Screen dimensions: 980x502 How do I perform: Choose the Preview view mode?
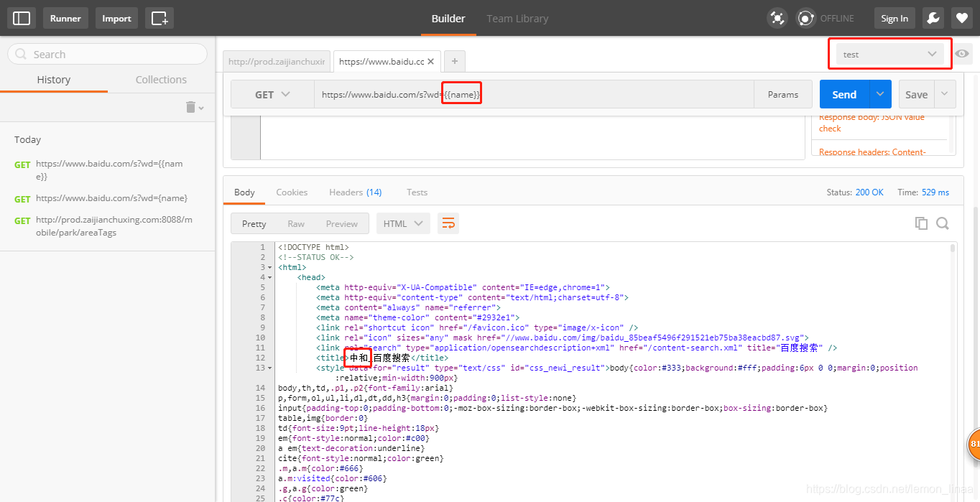[342, 223]
